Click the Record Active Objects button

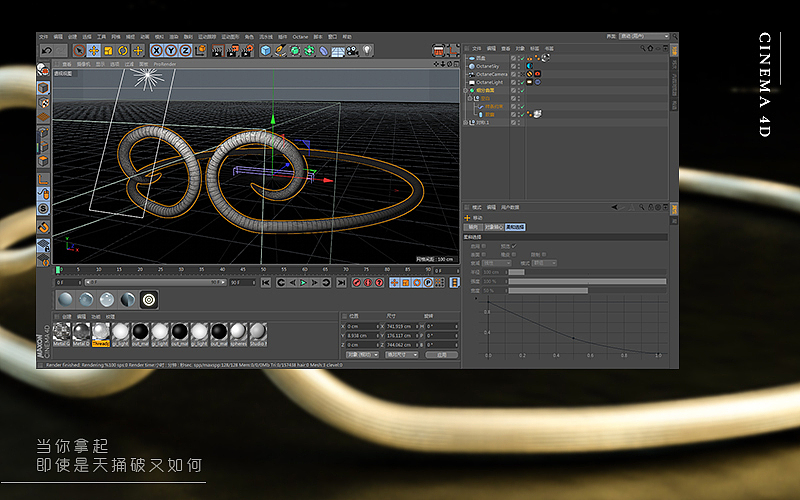click(357, 282)
